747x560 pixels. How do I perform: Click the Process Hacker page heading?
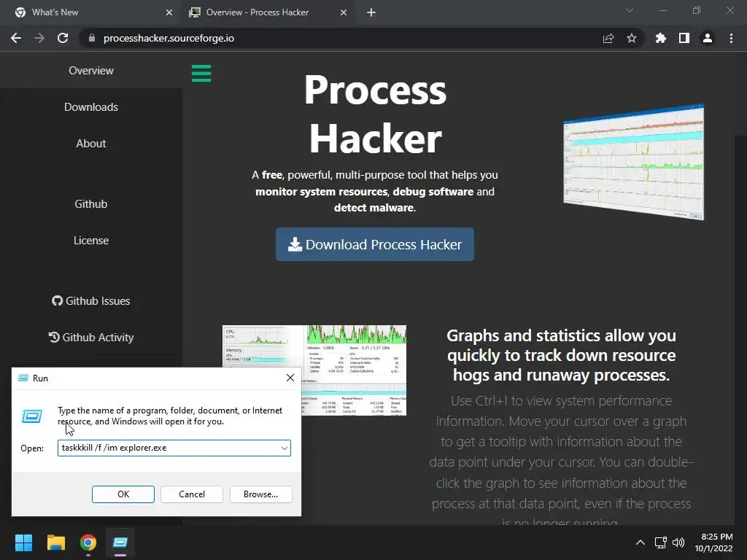(x=376, y=114)
